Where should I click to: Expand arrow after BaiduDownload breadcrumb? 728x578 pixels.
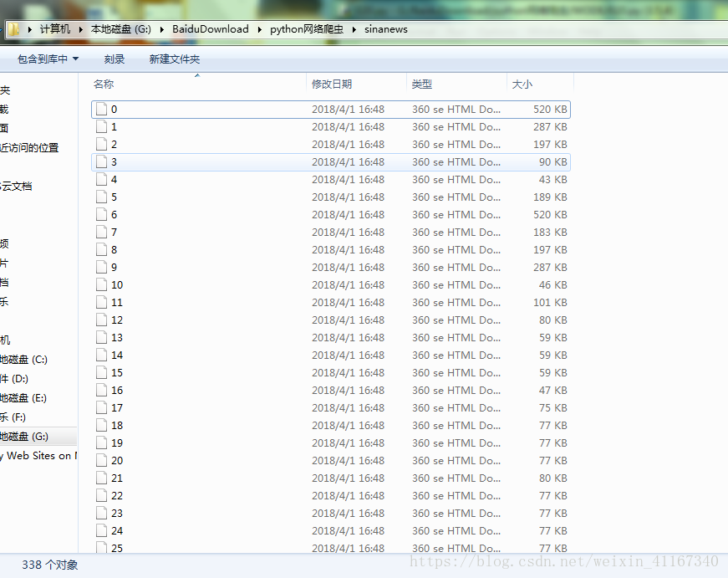pos(260,29)
